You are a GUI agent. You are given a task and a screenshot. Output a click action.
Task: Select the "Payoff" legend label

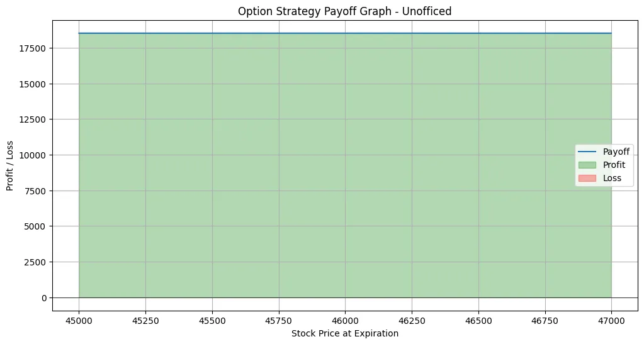(616, 152)
